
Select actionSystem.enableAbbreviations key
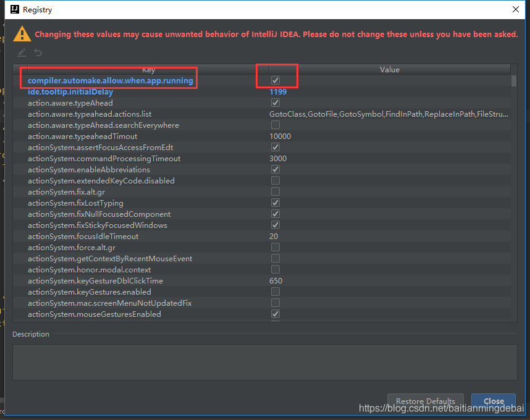pyautogui.click(x=89, y=170)
